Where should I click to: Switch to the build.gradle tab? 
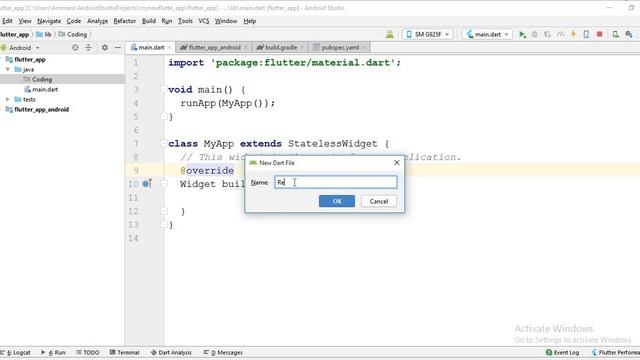[x=280, y=47]
